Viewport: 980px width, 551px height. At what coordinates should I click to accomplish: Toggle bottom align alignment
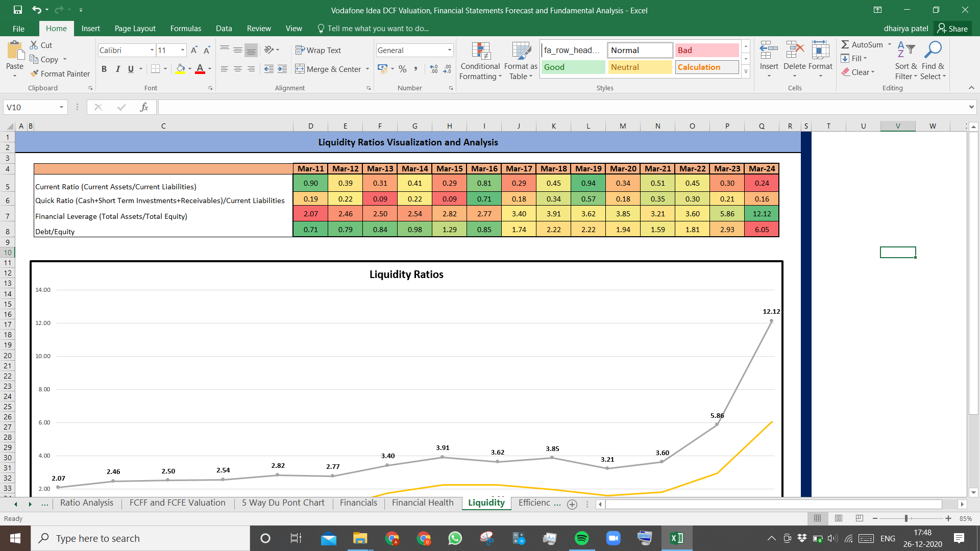pyautogui.click(x=251, y=50)
